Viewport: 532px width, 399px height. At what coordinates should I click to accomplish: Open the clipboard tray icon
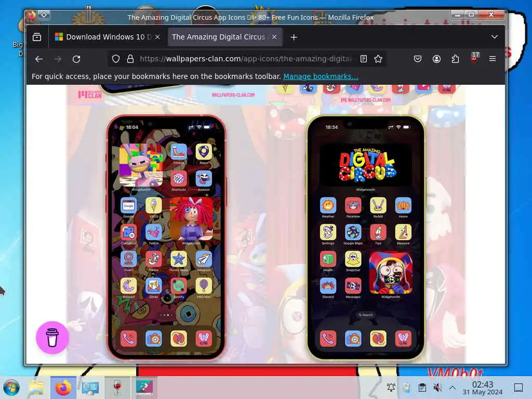click(x=422, y=388)
